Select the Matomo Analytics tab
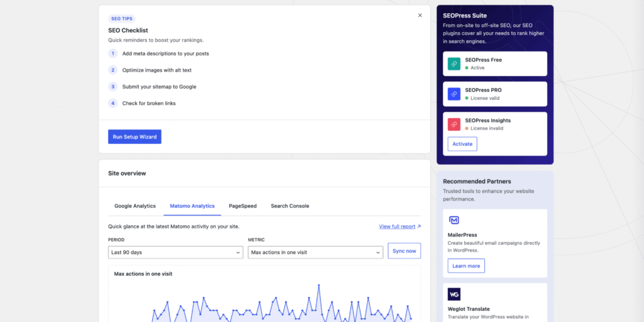This screenshot has width=644, height=322. coord(192,206)
